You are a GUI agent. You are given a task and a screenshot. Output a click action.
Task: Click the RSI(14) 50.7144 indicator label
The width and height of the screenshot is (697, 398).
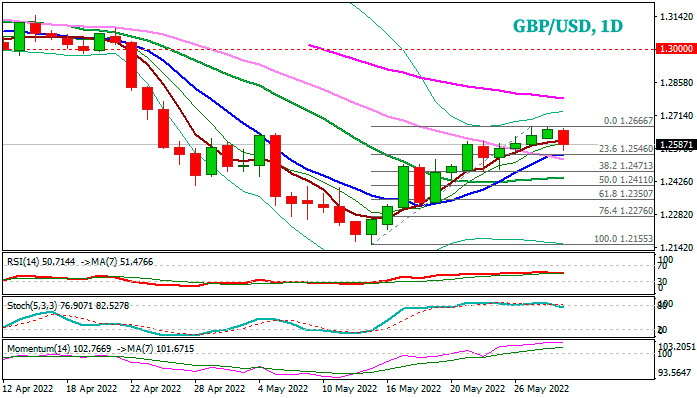[42, 262]
